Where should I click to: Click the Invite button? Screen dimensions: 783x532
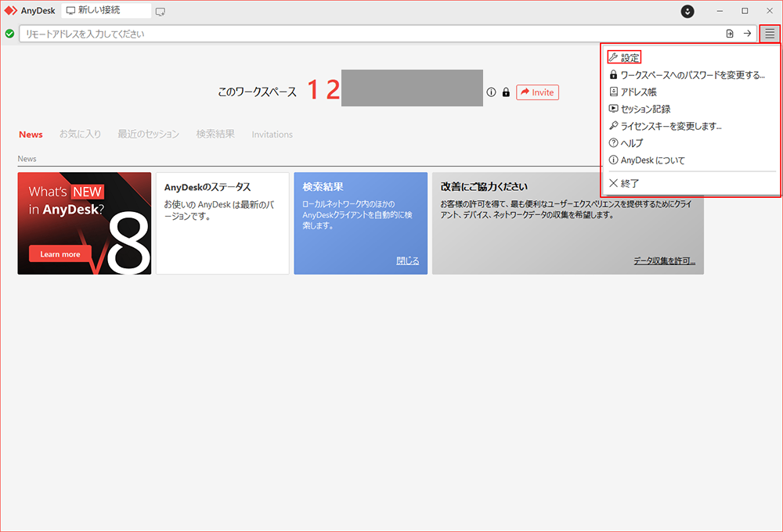537,92
